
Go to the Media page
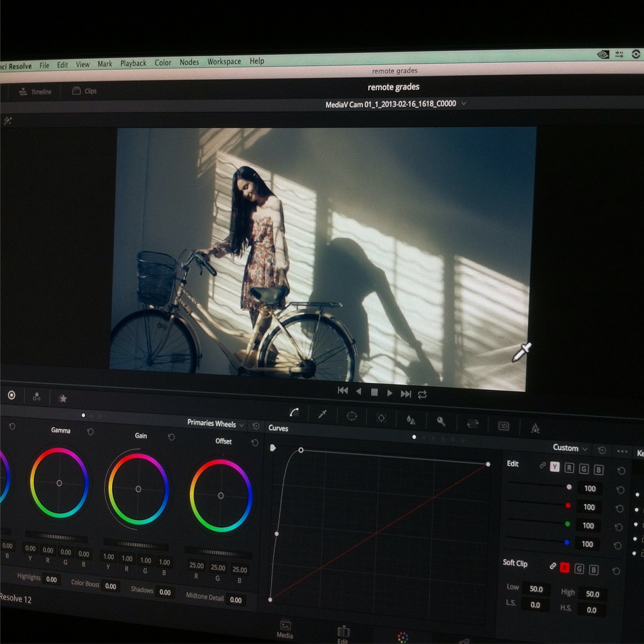[285, 630]
